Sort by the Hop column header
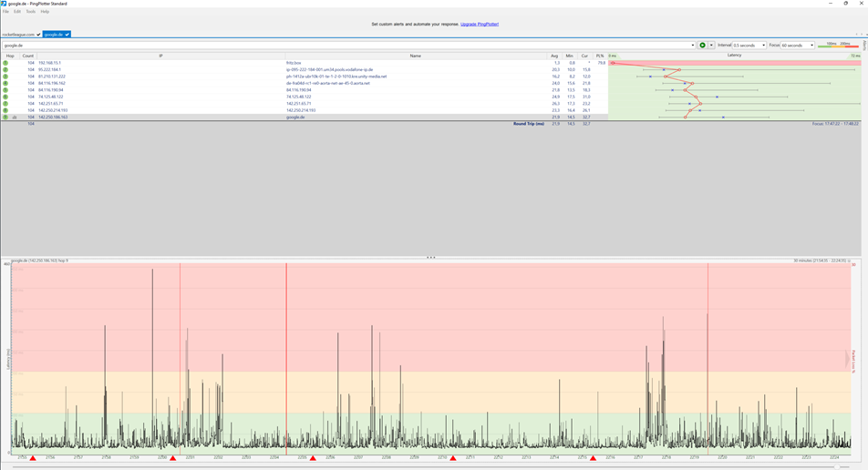 point(10,56)
